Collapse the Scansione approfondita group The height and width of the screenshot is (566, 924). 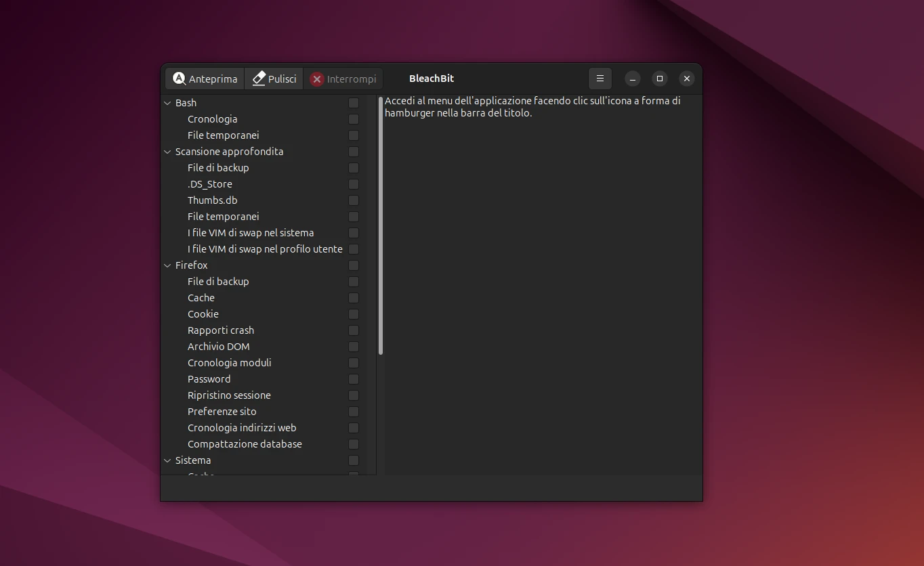click(x=168, y=152)
